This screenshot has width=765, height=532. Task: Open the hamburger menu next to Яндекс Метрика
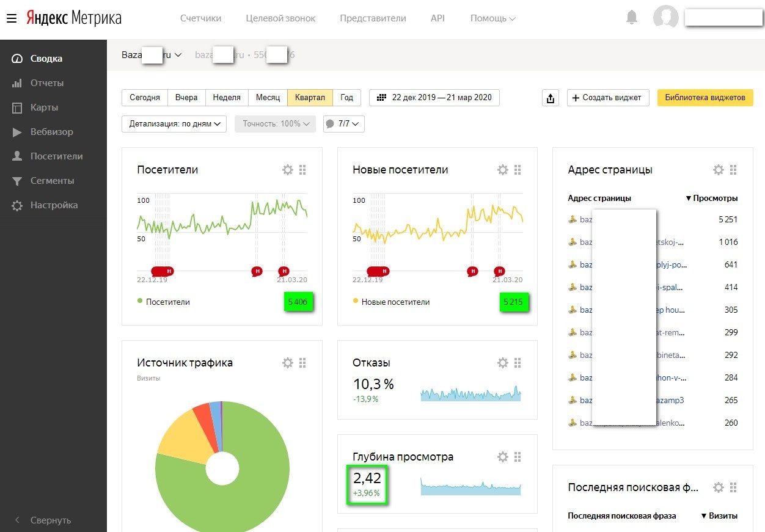click(x=11, y=18)
